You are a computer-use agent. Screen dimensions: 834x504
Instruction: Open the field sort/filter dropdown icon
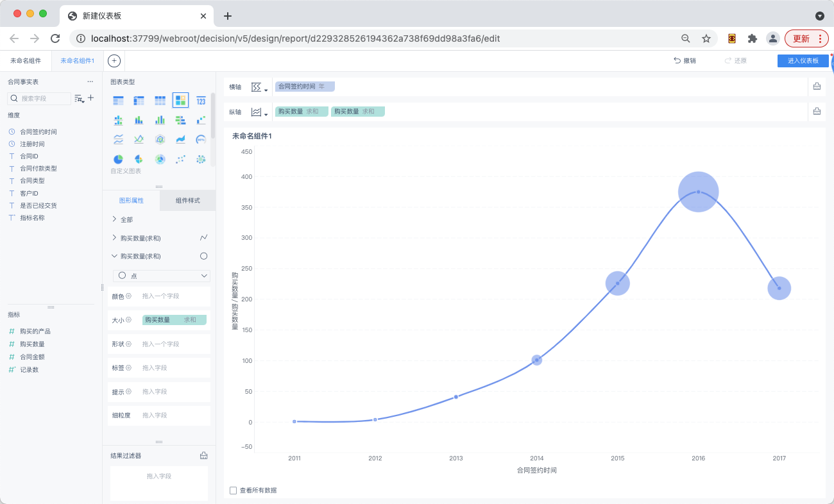click(80, 99)
